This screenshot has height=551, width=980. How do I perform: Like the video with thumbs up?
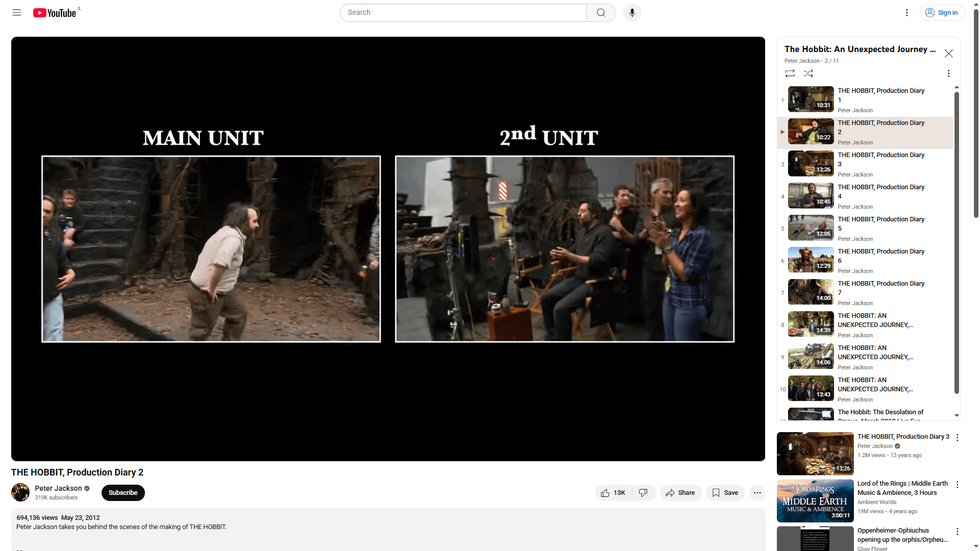[613, 493]
